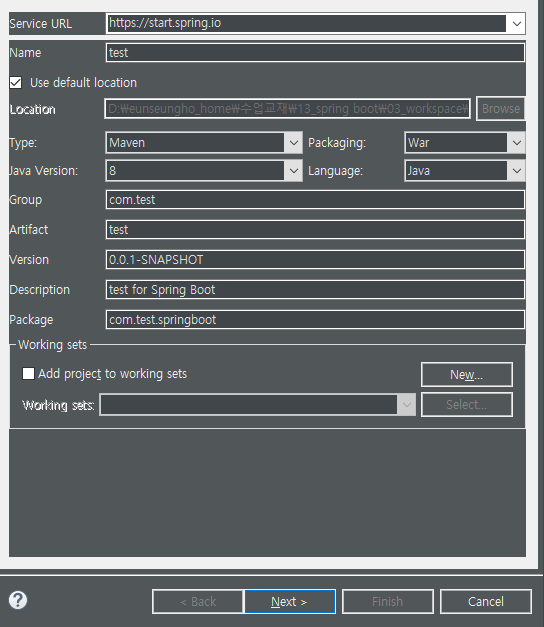Open the Packaging War dropdown

pyautogui.click(x=464, y=143)
